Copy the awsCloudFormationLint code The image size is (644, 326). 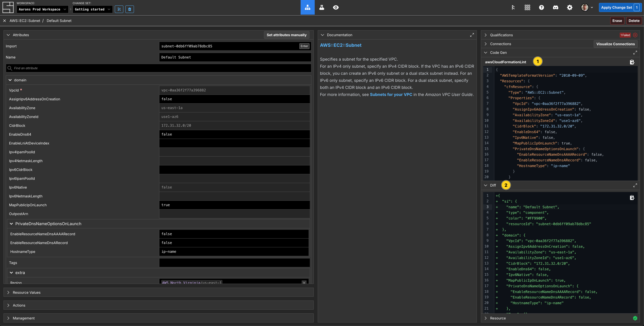pyautogui.click(x=632, y=62)
